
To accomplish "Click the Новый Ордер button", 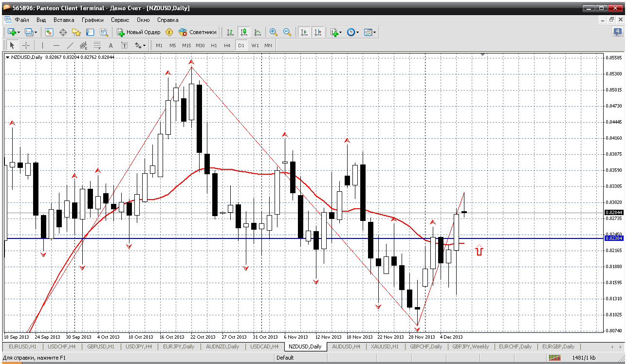I will coord(139,32).
